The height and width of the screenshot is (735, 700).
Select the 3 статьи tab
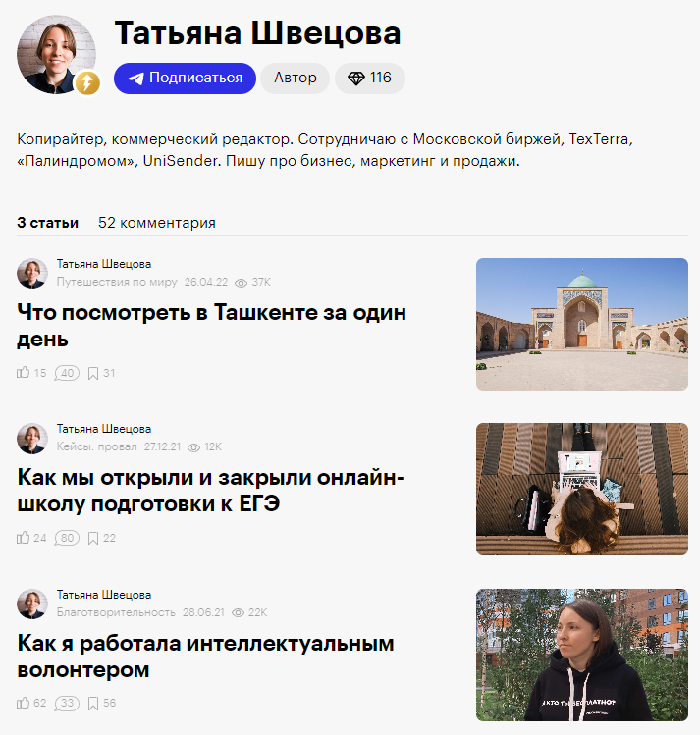48,223
